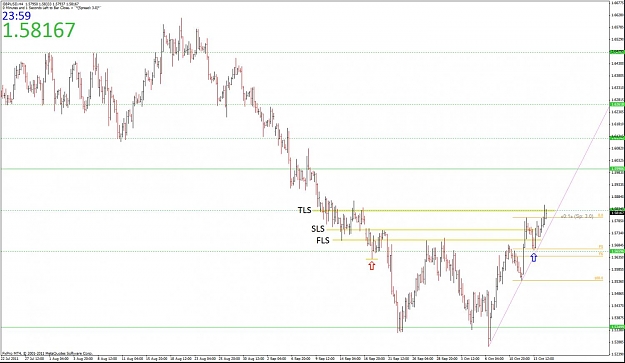Select the SLS level label
The height and width of the screenshot is (363, 625).
tap(318, 229)
